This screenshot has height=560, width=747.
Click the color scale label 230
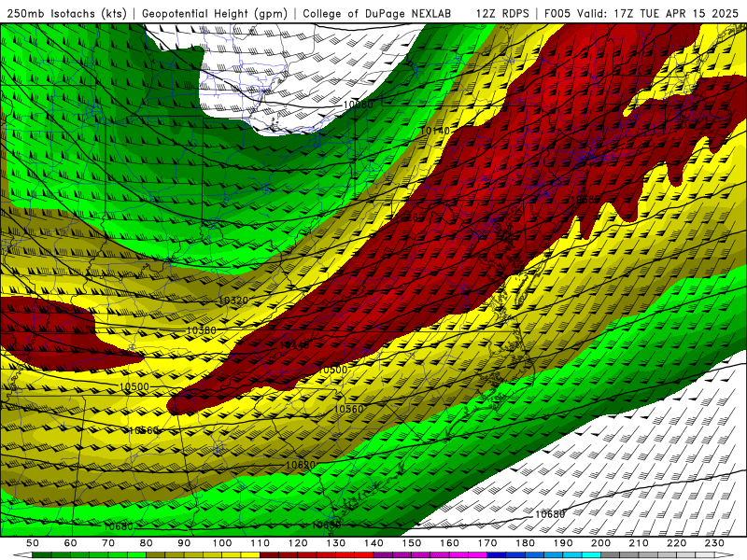point(714,543)
